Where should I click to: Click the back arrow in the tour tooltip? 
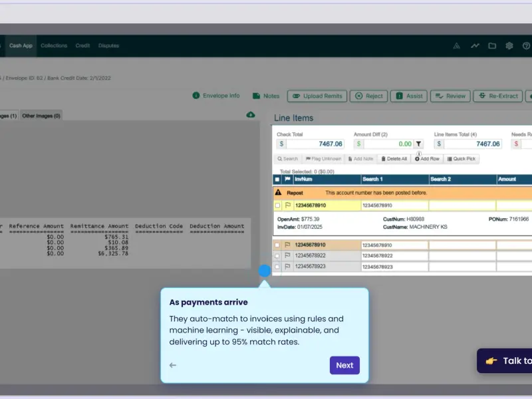point(173,365)
